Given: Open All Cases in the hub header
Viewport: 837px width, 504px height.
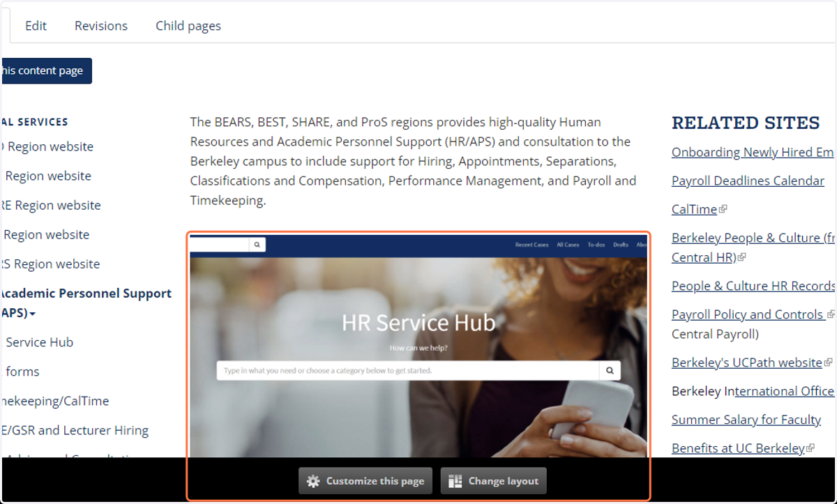Looking at the screenshot, I should pos(568,245).
